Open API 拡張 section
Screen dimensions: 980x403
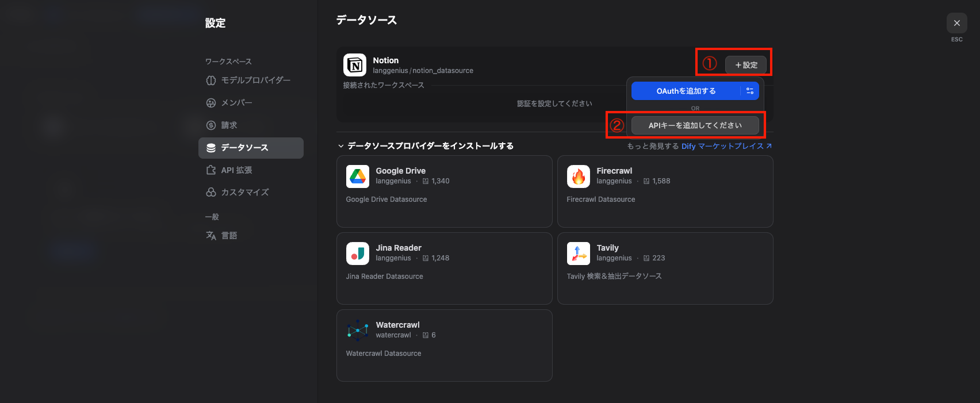tap(251, 170)
